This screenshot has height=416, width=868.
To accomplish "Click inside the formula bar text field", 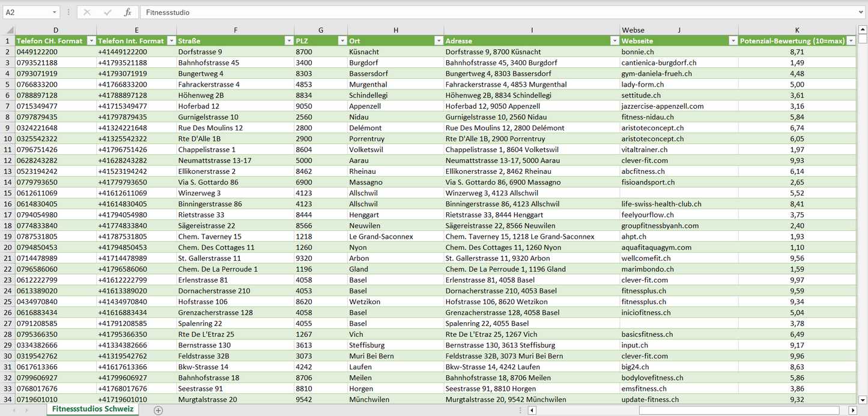I will 481,12.
